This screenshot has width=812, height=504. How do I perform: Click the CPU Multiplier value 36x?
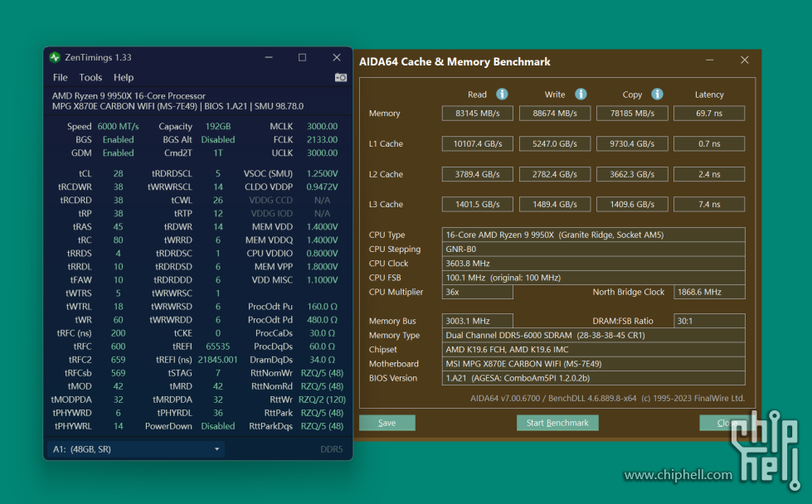pyautogui.click(x=478, y=292)
